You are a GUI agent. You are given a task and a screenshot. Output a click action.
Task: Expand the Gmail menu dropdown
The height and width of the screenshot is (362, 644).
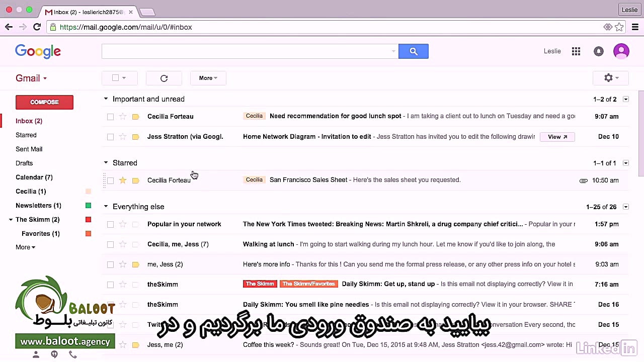click(x=44, y=78)
